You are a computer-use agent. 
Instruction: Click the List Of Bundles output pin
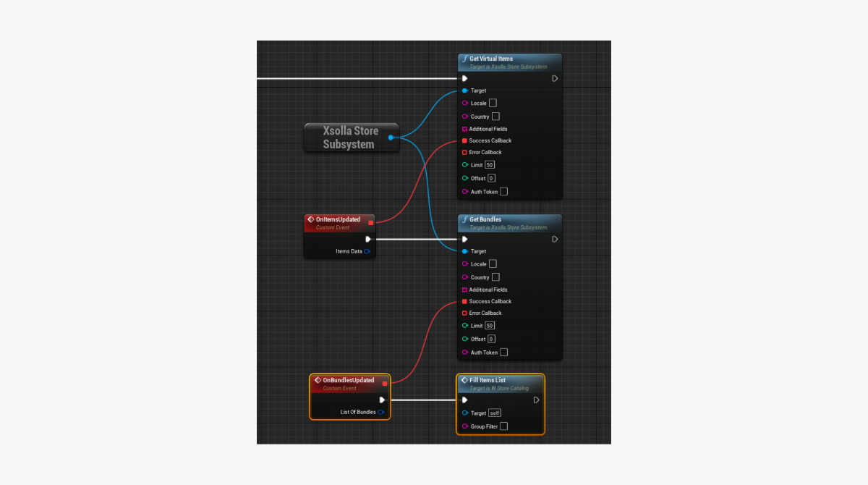381,412
